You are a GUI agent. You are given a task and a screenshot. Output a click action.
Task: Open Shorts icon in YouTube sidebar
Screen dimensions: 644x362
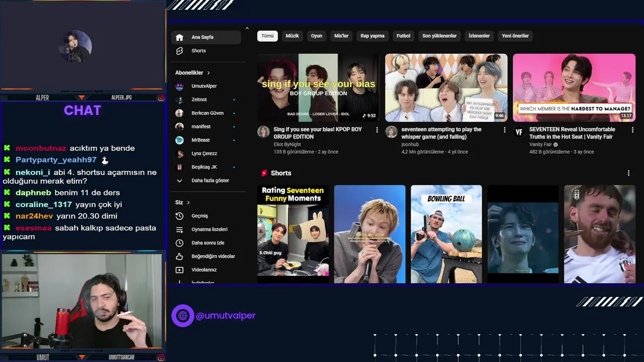[x=180, y=51]
